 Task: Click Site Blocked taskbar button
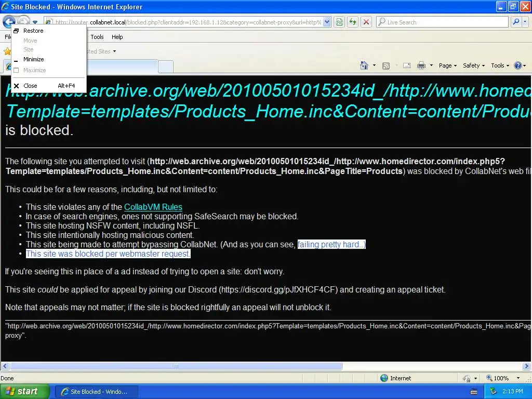pyautogui.click(x=97, y=392)
